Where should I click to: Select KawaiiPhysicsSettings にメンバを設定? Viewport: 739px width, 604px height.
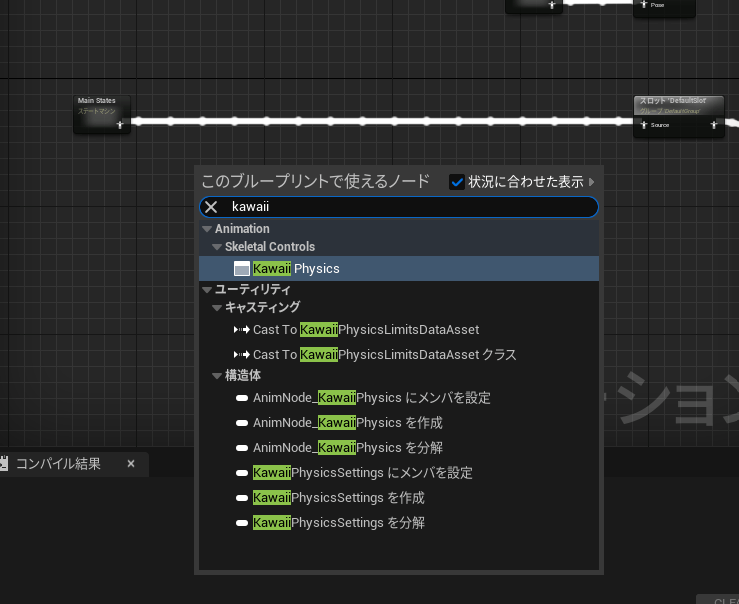pos(399,473)
